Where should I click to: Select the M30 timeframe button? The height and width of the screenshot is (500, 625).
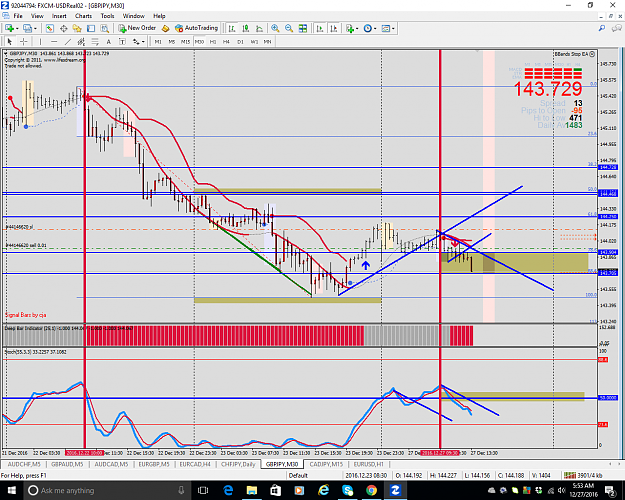(199, 41)
